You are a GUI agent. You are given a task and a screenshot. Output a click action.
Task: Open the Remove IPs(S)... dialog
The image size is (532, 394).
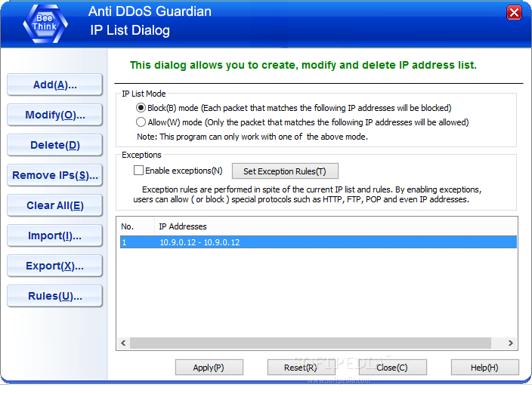coord(54,175)
